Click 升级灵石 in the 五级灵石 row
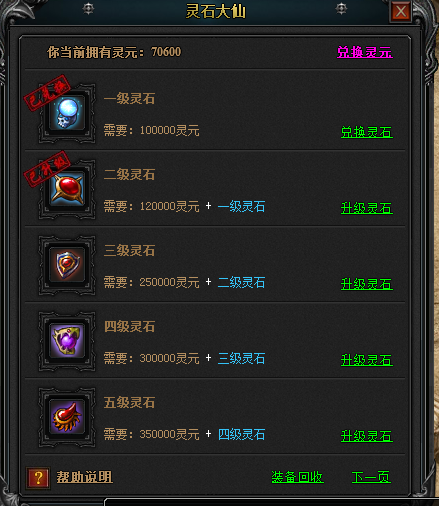Viewport: 439px width, 506px height. (x=367, y=436)
